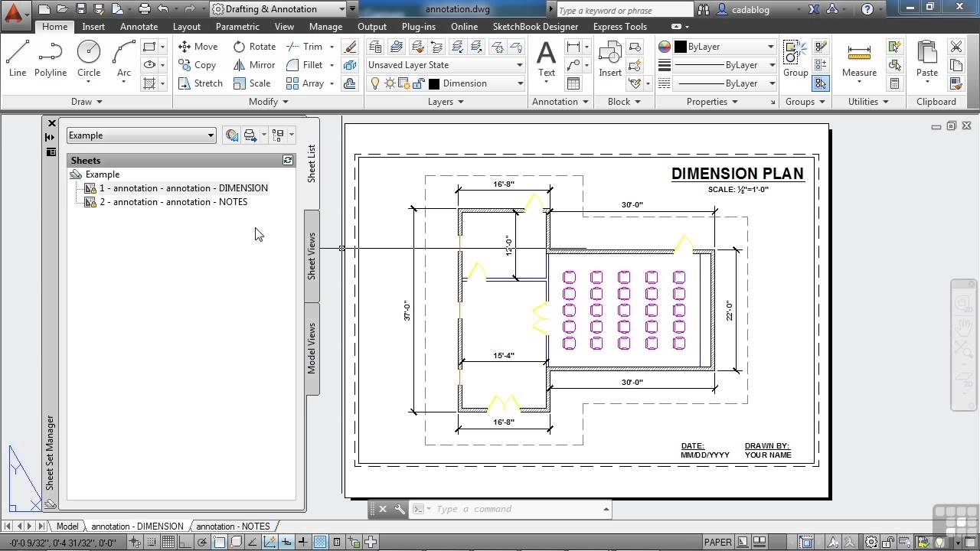Viewport: 980px width, 551px height.
Task: Toggle the PAPER space status button
Action: (x=718, y=543)
